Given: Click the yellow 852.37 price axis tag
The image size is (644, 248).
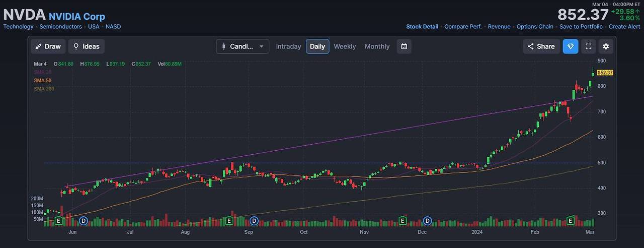Looking at the screenshot, I should [605, 73].
